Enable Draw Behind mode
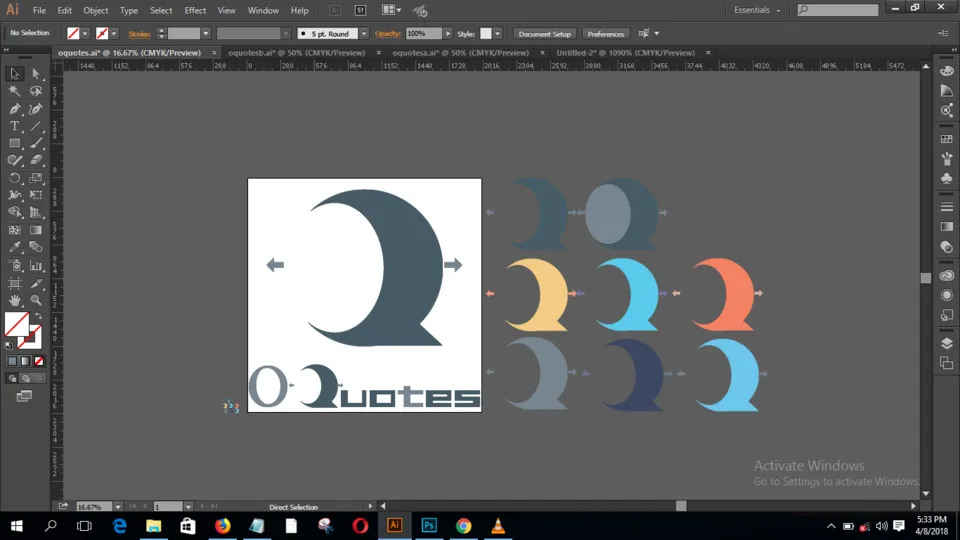The image size is (960, 540). pyautogui.click(x=26, y=378)
